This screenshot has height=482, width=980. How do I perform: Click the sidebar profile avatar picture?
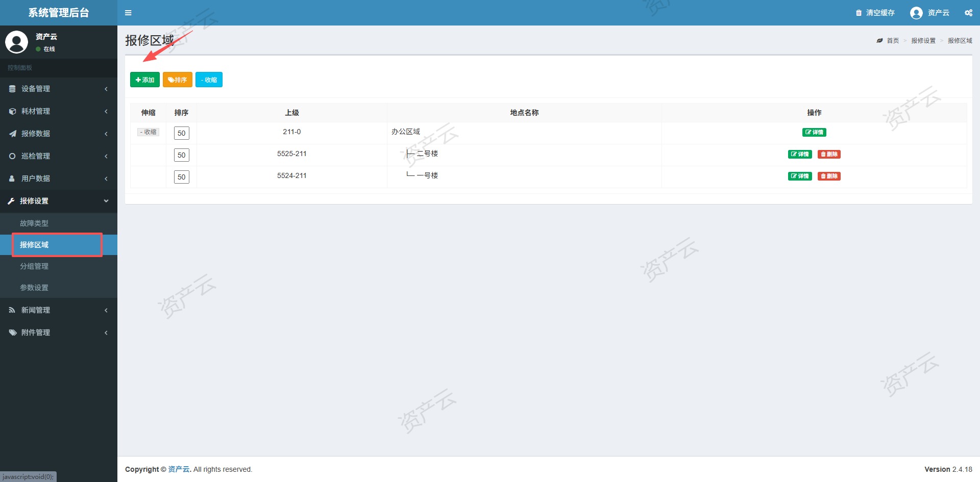pos(16,42)
